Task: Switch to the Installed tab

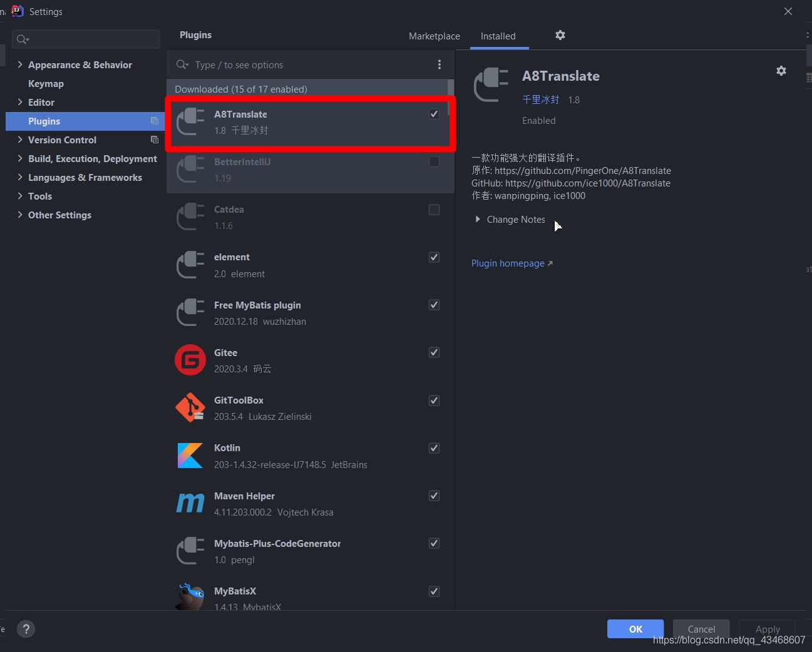Action: tap(498, 36)
